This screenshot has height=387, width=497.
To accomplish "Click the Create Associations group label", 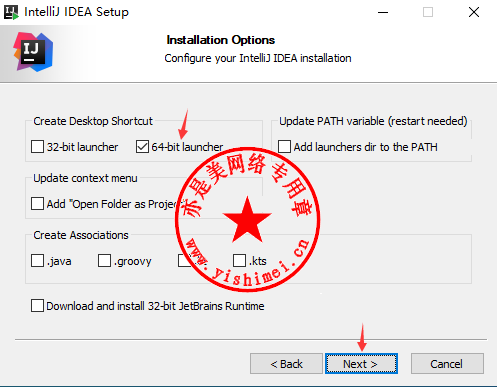I will click(81, 235).
